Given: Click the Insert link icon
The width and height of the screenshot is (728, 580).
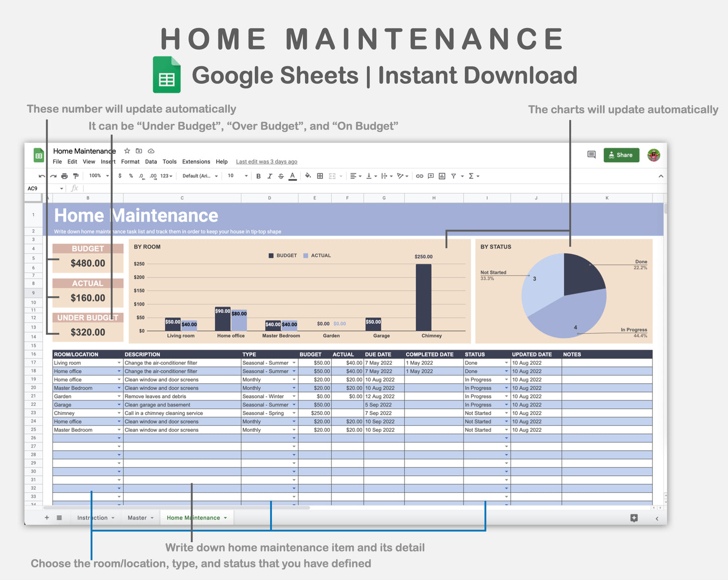Looking at the screenshot, I should coord(419,176).
